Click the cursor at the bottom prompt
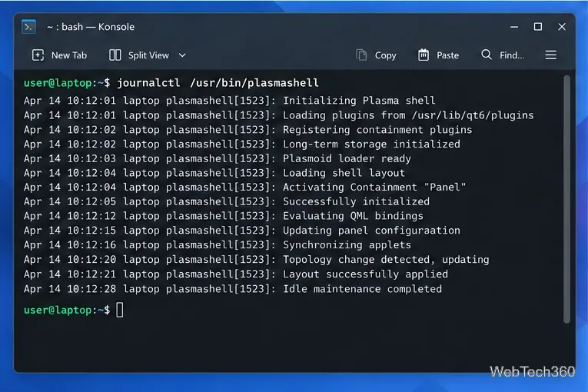 [120, 311]
